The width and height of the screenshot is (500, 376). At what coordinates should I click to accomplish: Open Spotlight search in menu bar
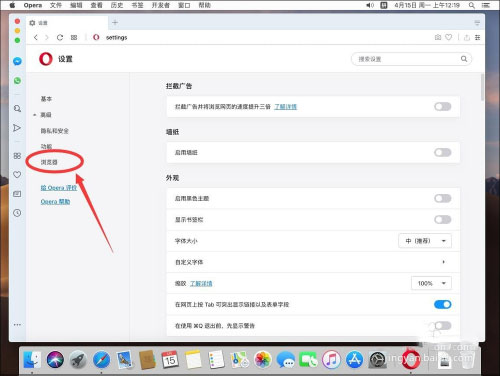(472, 5)
